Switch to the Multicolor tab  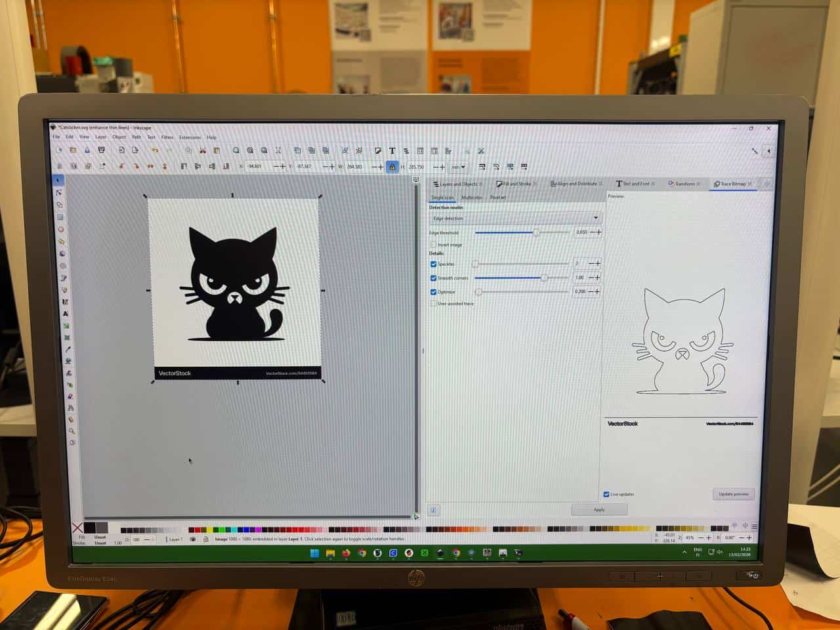coord(472,198)
